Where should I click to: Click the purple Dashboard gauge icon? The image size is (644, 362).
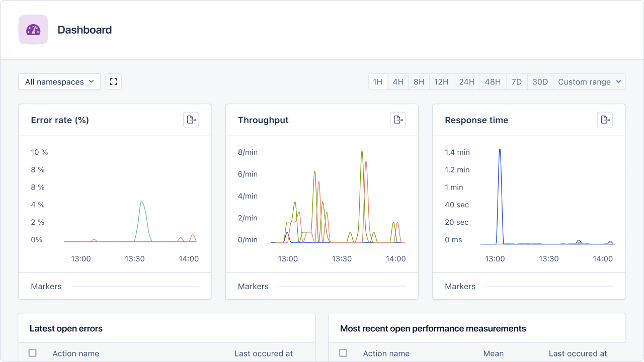pyautogui.click(x=33, y=30)
